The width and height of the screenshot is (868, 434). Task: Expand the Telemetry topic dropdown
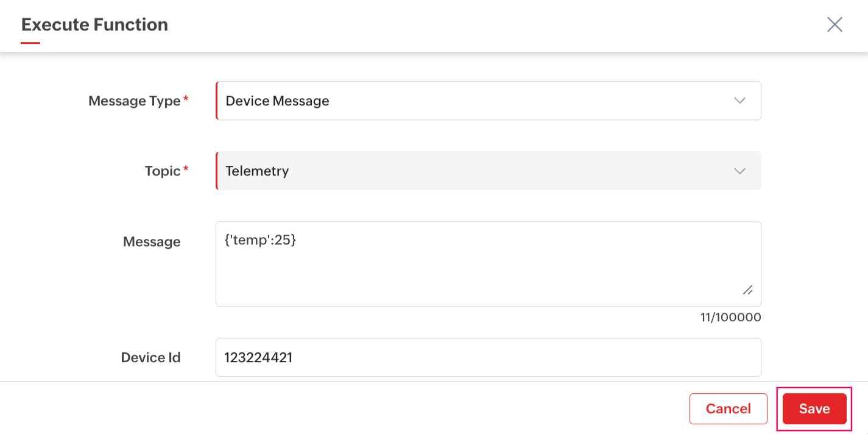pyautogui.click(x=487, y=171)
